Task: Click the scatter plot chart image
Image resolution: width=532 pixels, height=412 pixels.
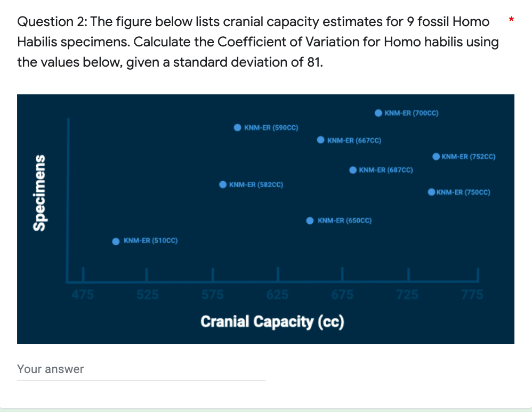Action: point(266,219)
